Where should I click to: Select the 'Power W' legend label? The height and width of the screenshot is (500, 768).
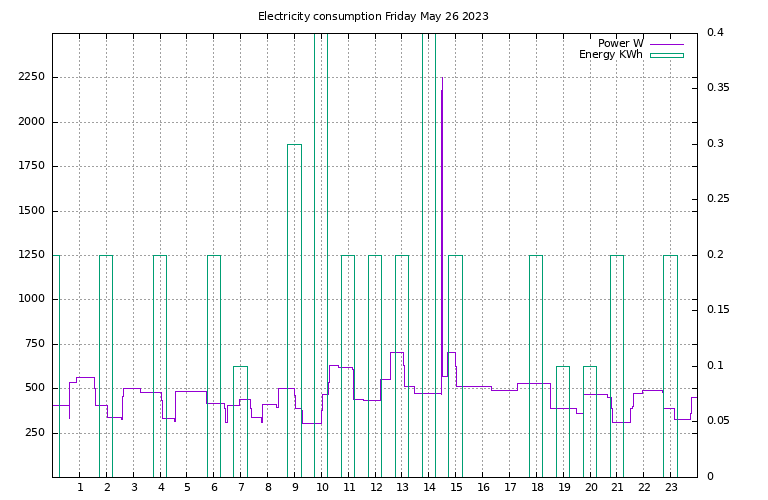tap(621, 44)
